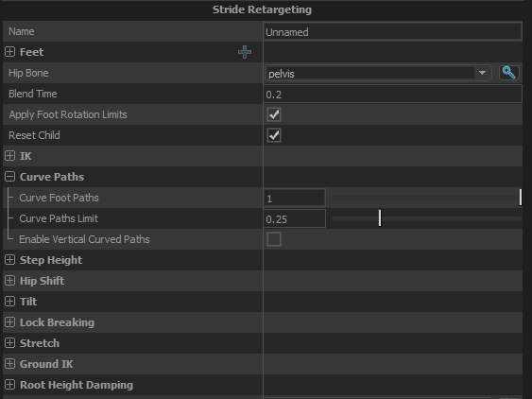Viewport: 532px width, 399px height.
Task: Select the Blend Time label
Action: (32, 94)
